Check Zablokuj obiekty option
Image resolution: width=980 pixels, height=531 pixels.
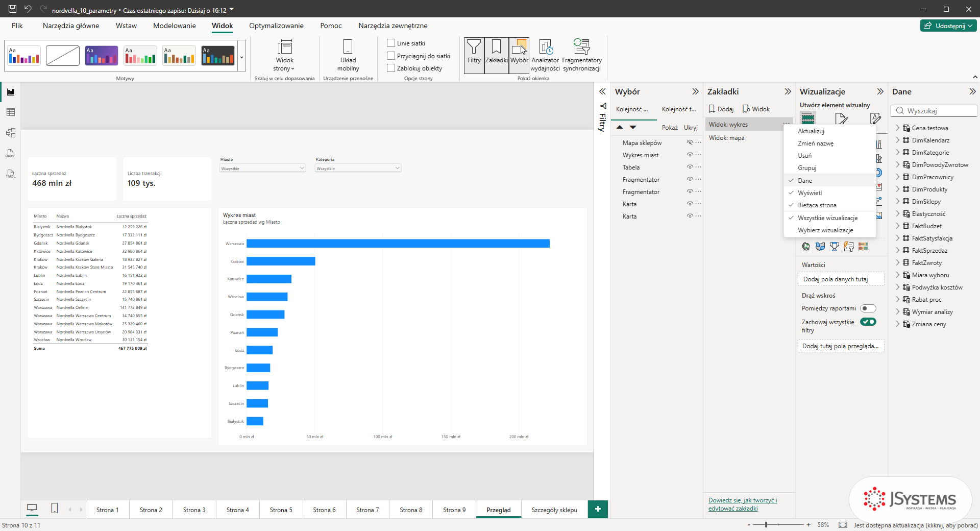pos(391,68)
